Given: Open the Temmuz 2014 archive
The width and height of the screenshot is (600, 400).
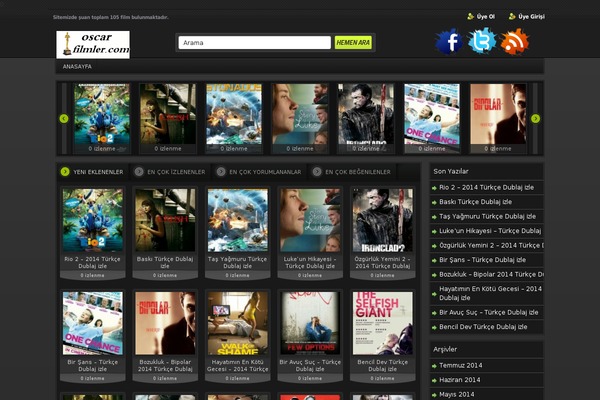Looking at the screenshot, I should pos(461,366).
